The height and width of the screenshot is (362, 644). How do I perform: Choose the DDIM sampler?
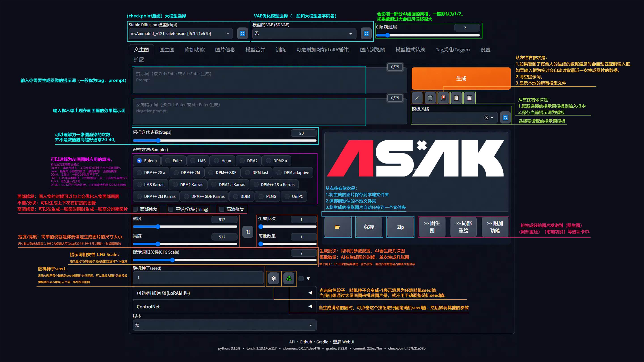pyautogui.click(x=241, y=196)
